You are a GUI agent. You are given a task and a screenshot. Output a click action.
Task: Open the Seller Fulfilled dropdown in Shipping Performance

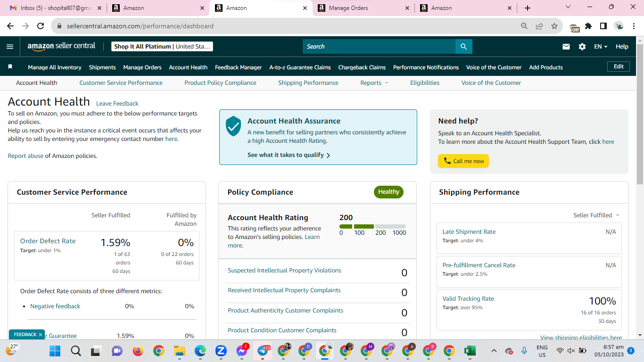point(596,215)
